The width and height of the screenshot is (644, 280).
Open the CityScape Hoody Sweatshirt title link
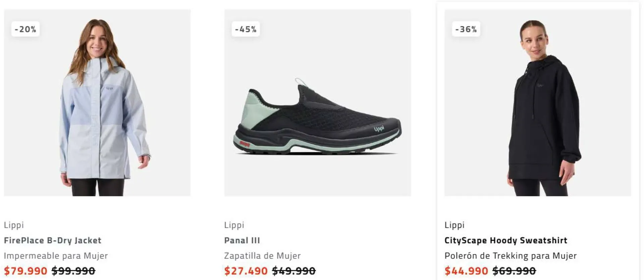pyautogui.click(x=506, y=240)
